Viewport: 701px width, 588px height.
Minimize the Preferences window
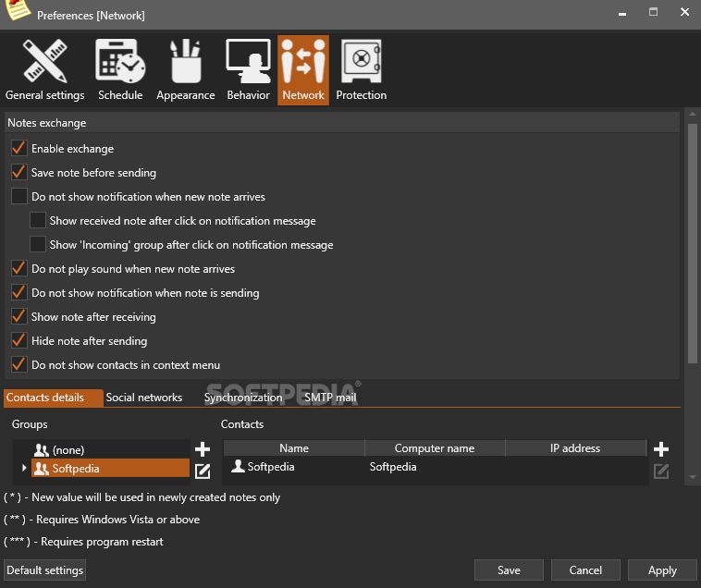pos(621,13)
